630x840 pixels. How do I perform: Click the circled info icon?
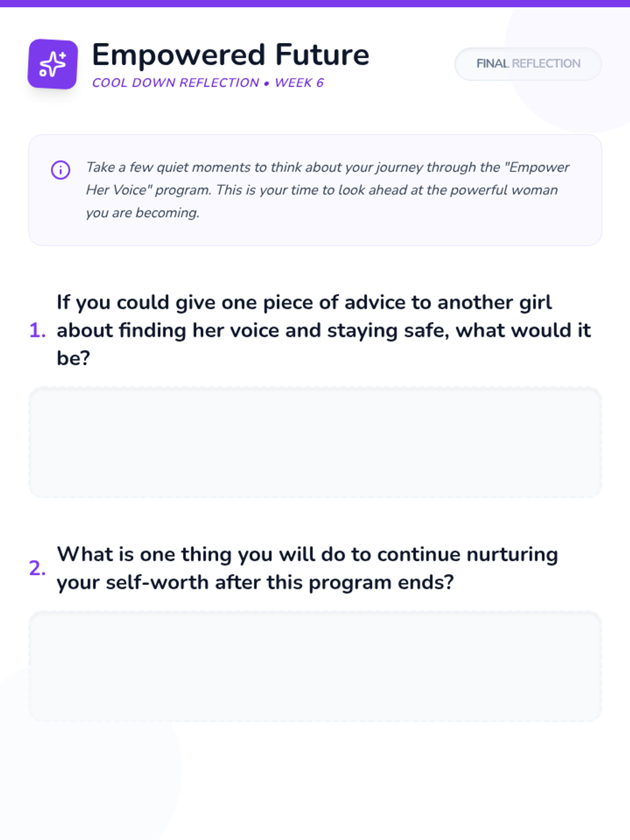(60, 170)
